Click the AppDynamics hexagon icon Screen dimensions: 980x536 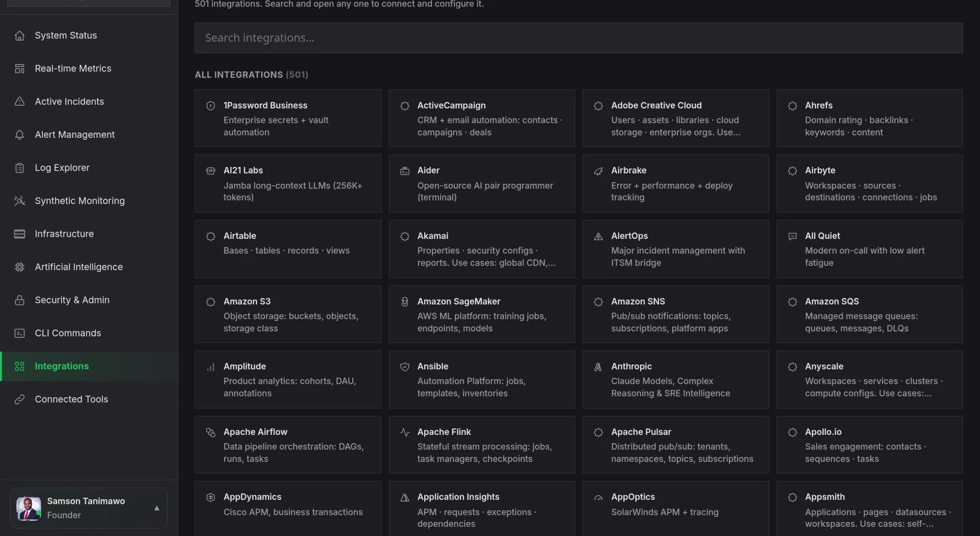click(210, 497)
